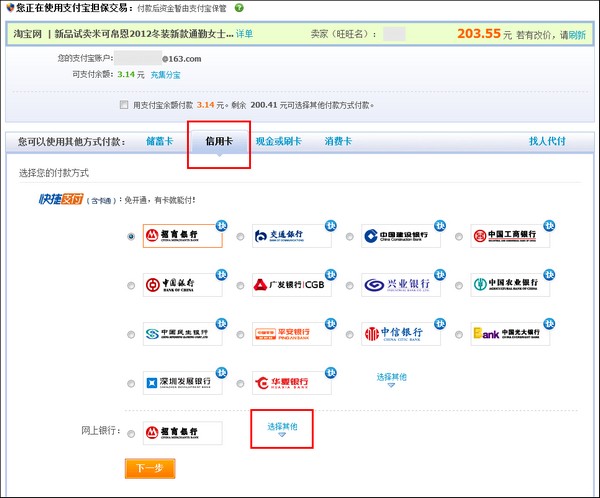Click the China Construction Bank logo
The image size is (600, 498).
(401, 236)
